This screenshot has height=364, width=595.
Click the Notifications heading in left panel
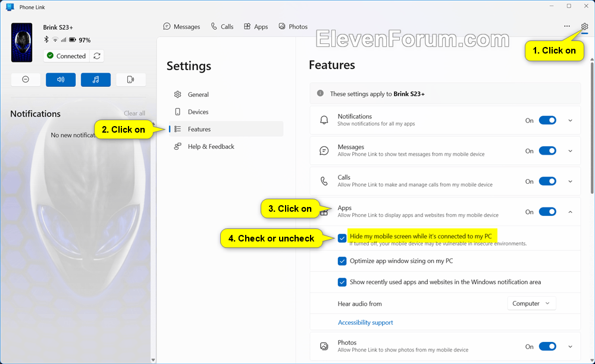coord(35,114)
